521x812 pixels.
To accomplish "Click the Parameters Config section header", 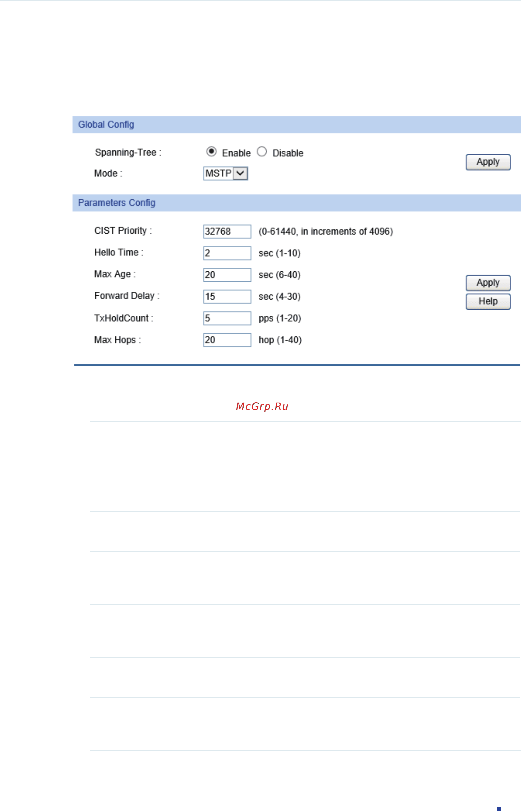I will click(x=297, y=203).
